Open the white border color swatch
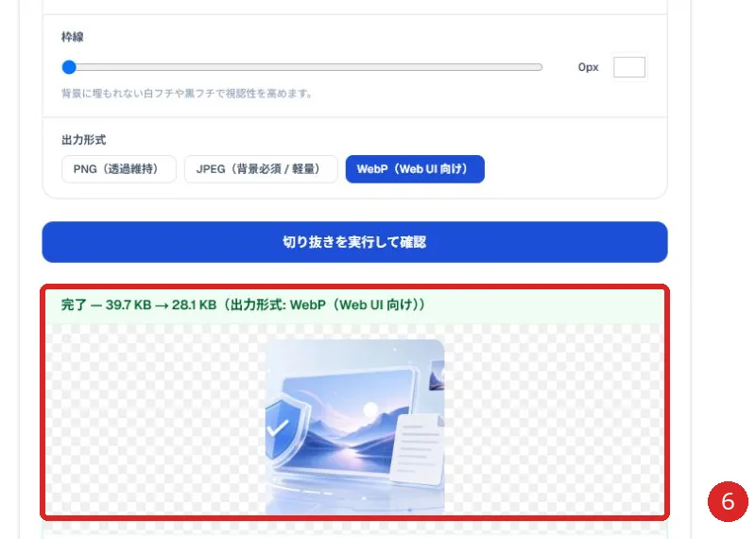756x539 pixels. click(x=628, y=67)
